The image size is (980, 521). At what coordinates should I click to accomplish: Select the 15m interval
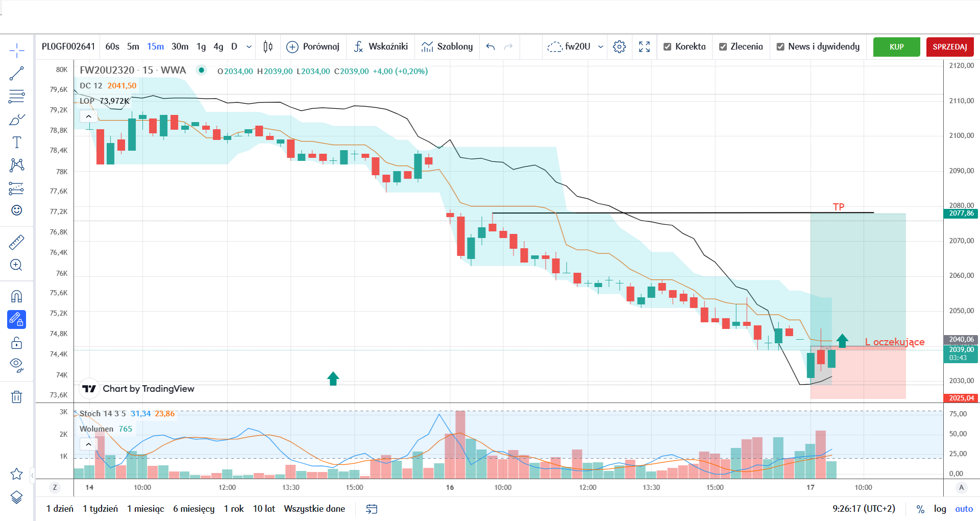tap(156, 46)
